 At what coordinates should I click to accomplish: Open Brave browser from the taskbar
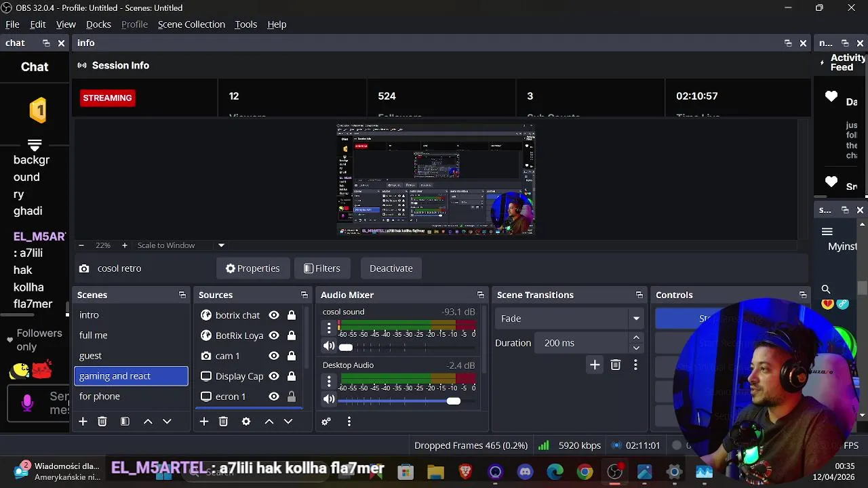pos(465,472)
